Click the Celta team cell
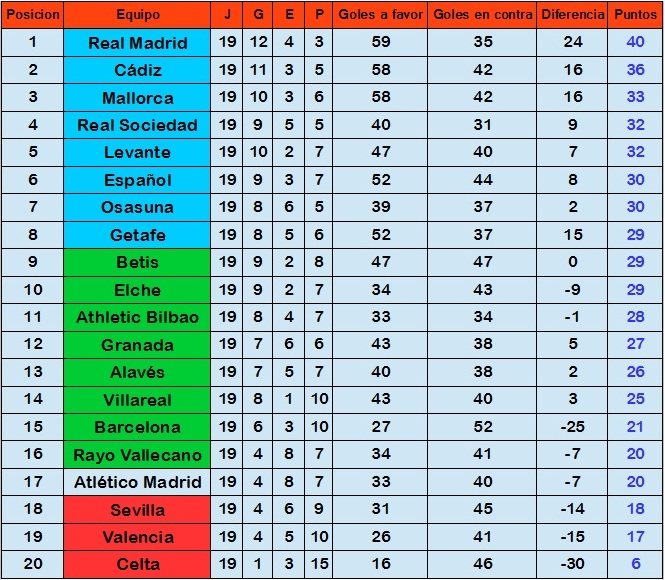Image resolution: width=665 pixels, height=580 pixels. (137, 564)
